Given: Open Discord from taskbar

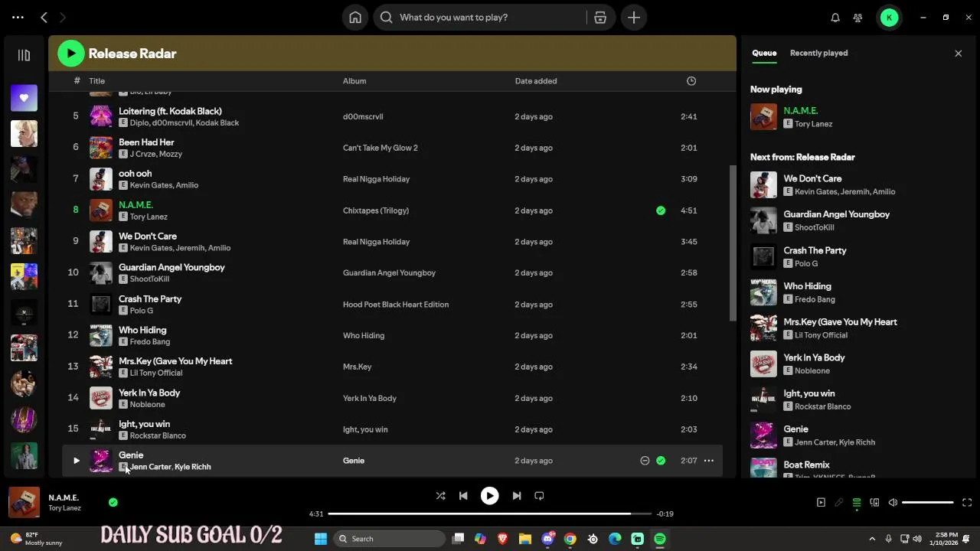Looking at the screenshot, I should (547, 539).
